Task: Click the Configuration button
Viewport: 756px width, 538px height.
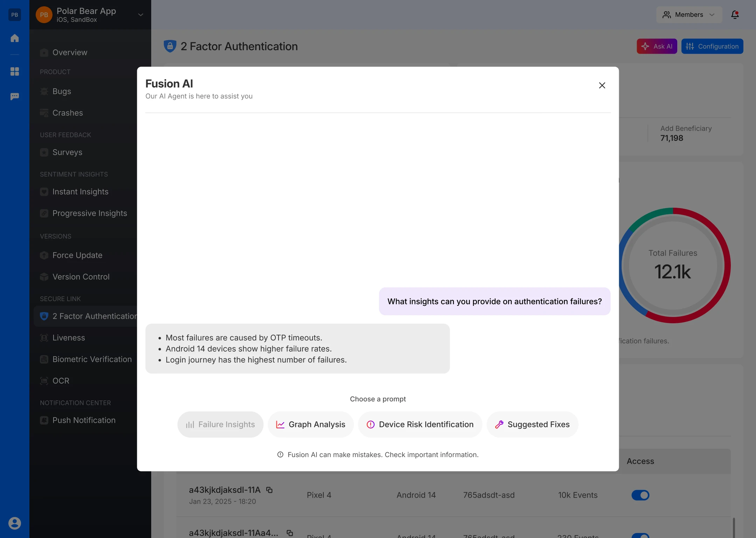Action: point(712,46)
